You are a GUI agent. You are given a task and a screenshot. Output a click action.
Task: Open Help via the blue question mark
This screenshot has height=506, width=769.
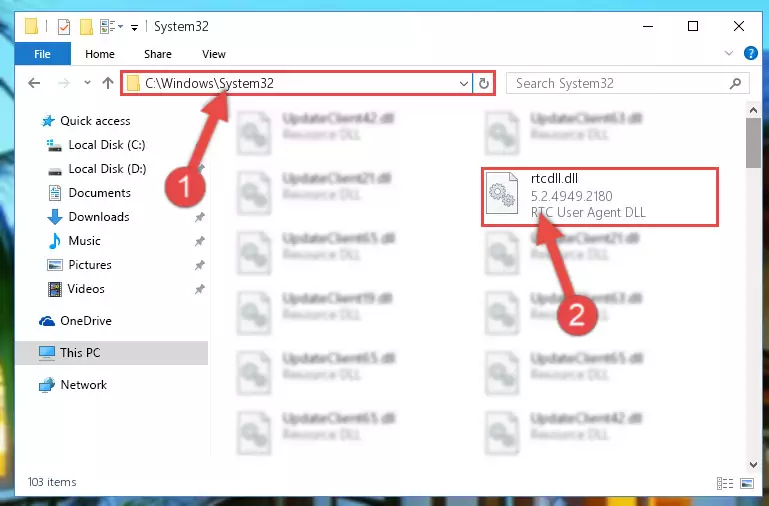point(751,53)
